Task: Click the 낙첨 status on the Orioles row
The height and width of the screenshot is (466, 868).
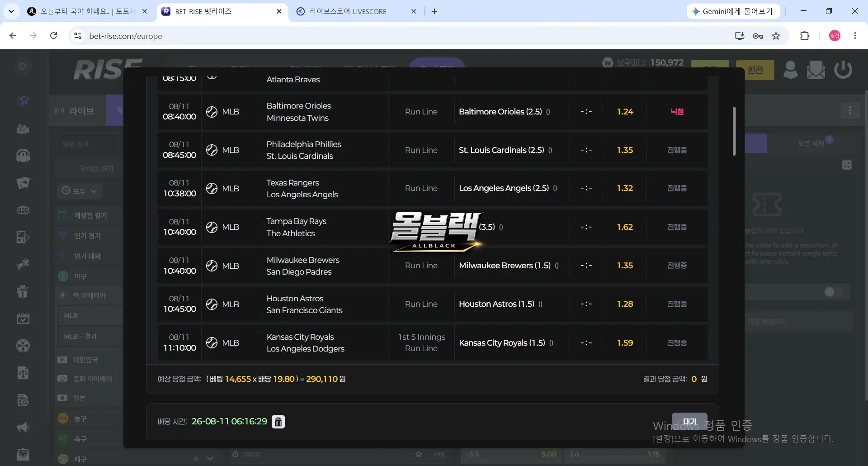Action: [x=677, y=112]
